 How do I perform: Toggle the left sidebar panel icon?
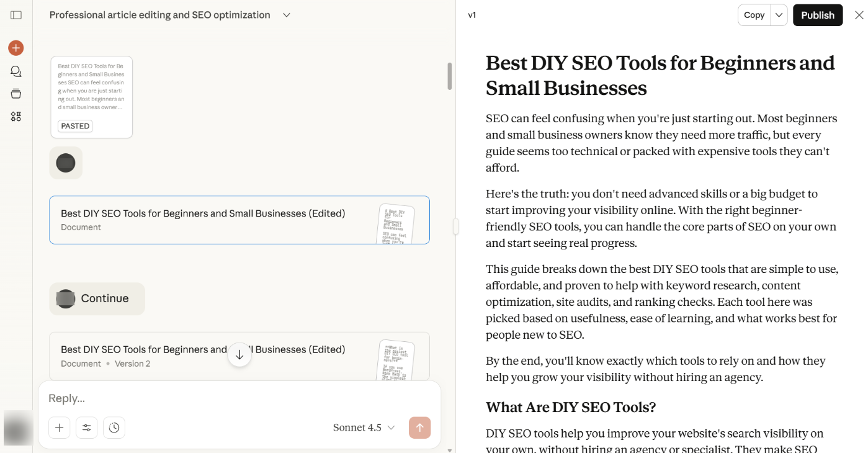[x=16, y=15]
